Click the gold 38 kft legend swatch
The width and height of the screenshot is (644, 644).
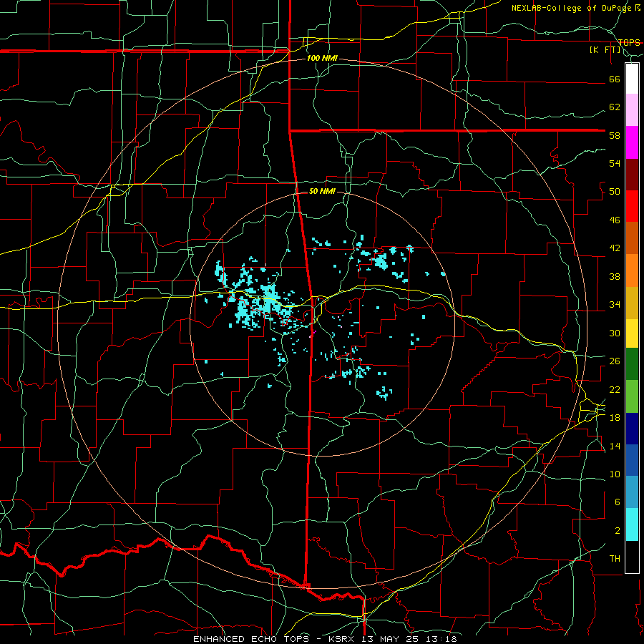pos(632,303)
